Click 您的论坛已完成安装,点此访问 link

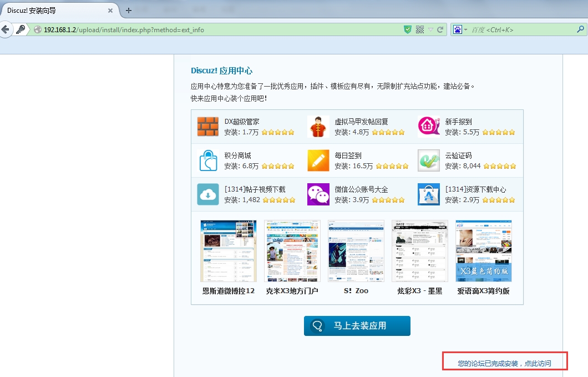pyautogui.click(x=504, y=363)
